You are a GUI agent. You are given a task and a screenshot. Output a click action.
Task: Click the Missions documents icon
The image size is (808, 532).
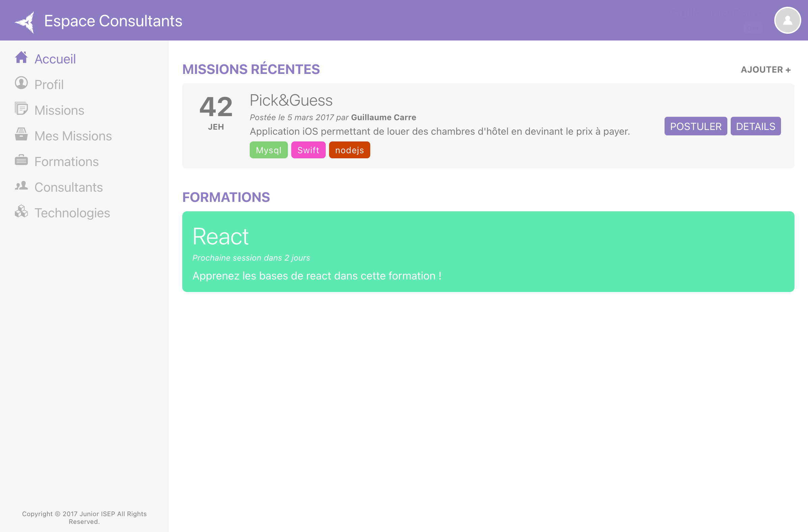point(21,109)
